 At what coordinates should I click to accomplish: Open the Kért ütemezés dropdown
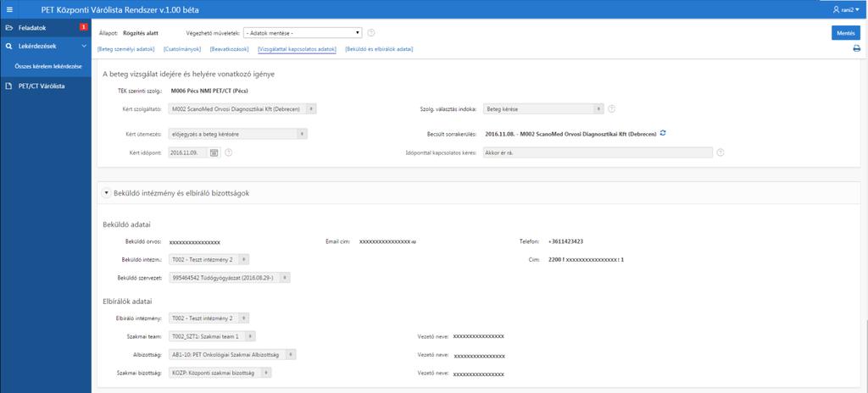pos(237,134)
